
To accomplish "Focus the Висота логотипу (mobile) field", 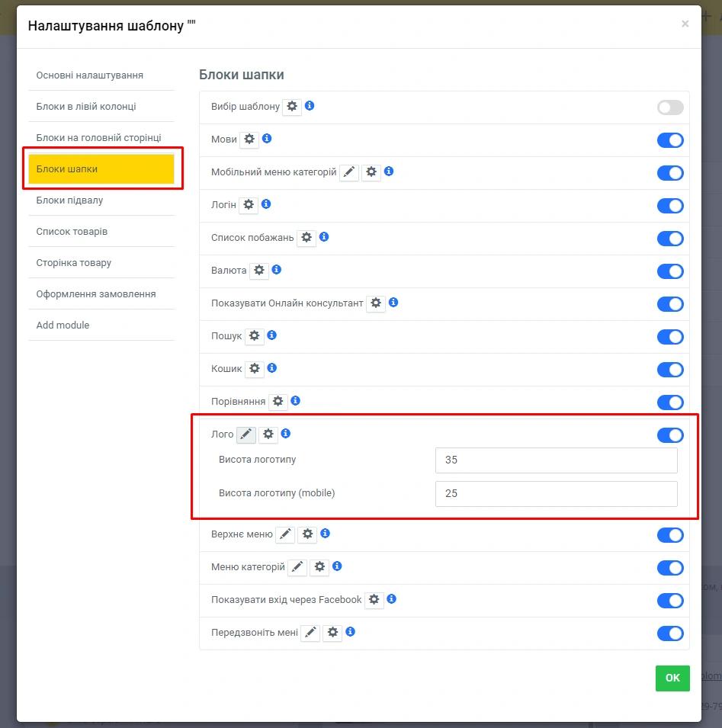I will tap(556, 493).
